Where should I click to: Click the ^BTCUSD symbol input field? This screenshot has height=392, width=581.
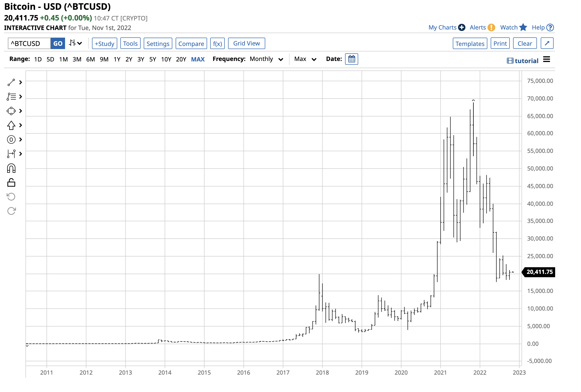(x=29, y=44)
